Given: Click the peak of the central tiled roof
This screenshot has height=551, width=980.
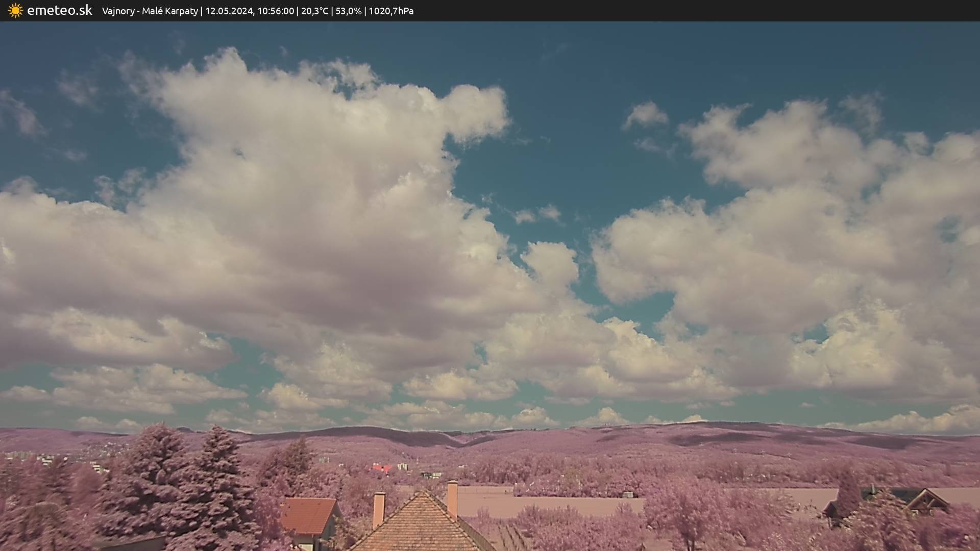Looking at the screenshot, I should tap(422, 493).
